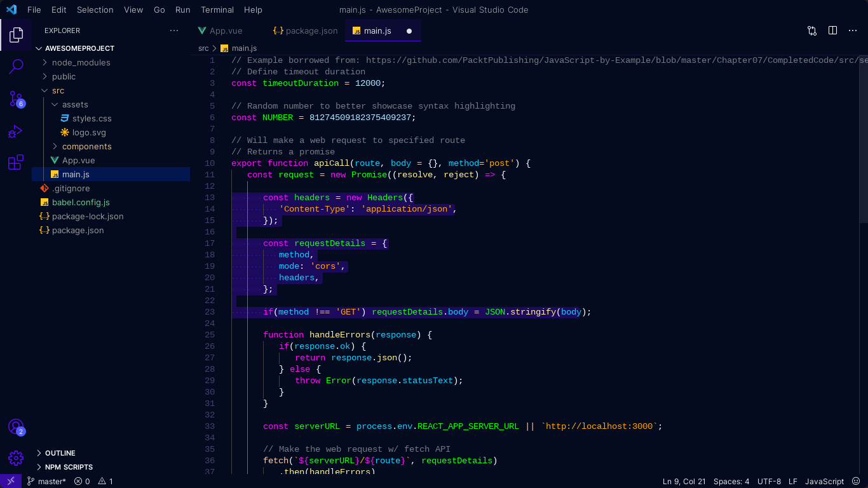Select main.js in the explorer tree
Image resolution: width=868 pixels, height=488 pixels.
point(111,174)
